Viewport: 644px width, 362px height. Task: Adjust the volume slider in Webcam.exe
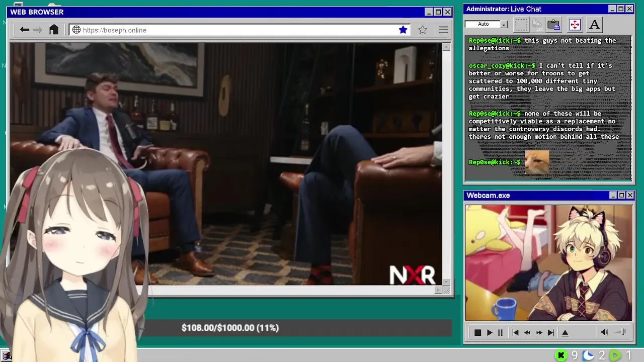(620, 332)
